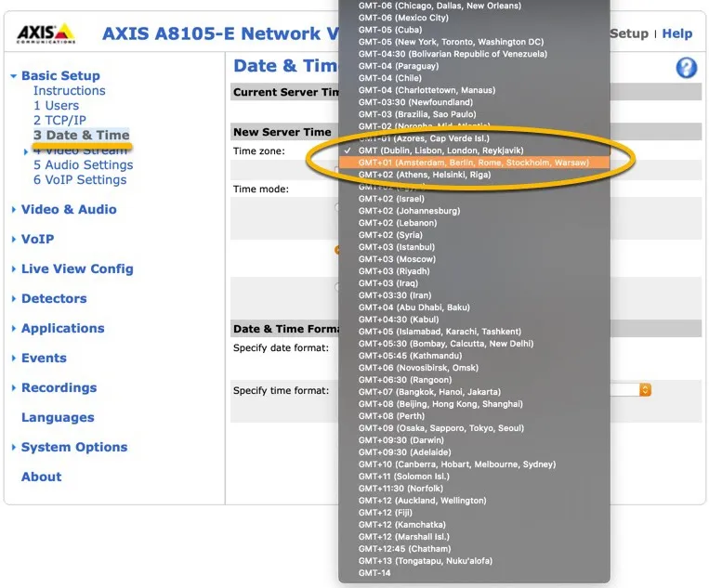Choose GMT+02 Syria time zone
The height and width of the screenshot is (588, 709).
474,235
